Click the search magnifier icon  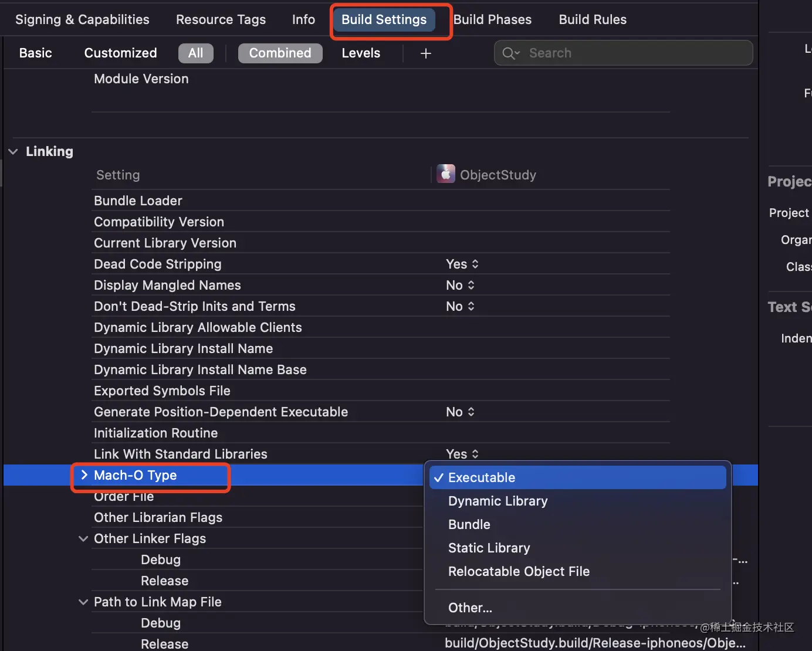click(510, 53)
